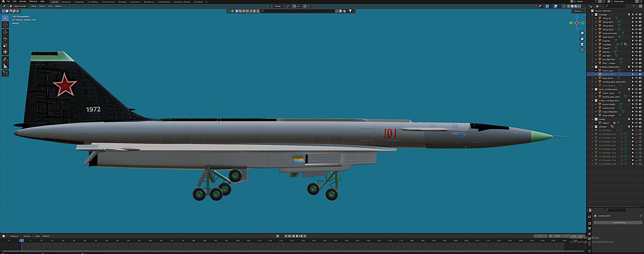The height and width of the screenshot is (254, 644).
Task: Disable selection of Dash boerd object
Action: pos(633,37)
